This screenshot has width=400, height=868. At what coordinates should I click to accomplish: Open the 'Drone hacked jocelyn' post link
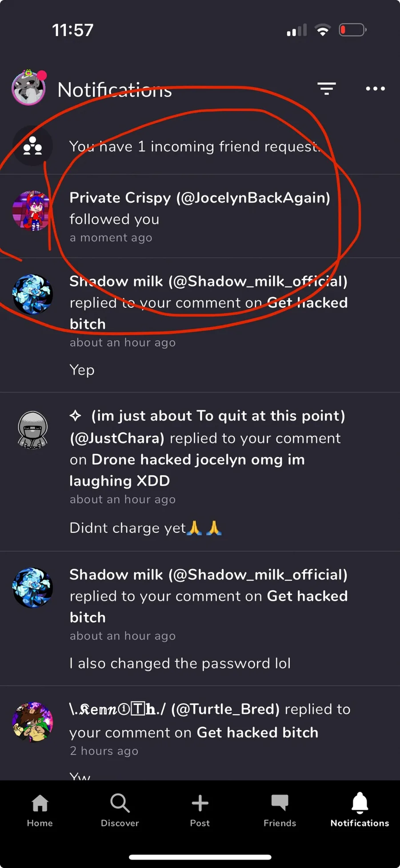[187, 470]
